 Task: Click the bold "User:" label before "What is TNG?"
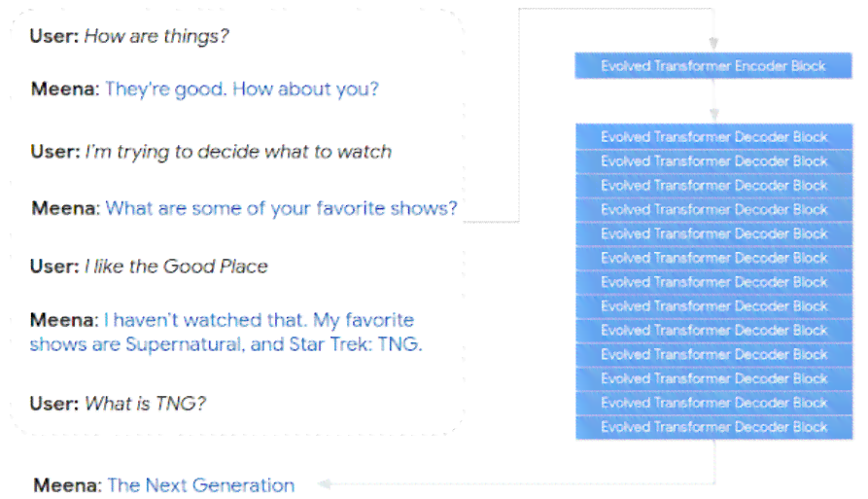[x=54, y=403]
